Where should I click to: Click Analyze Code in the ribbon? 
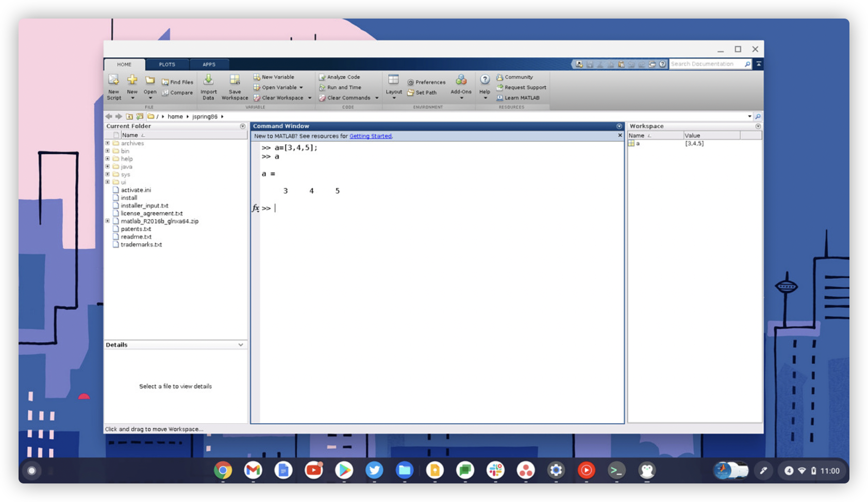pyautogui.click(x=339, y=77)
